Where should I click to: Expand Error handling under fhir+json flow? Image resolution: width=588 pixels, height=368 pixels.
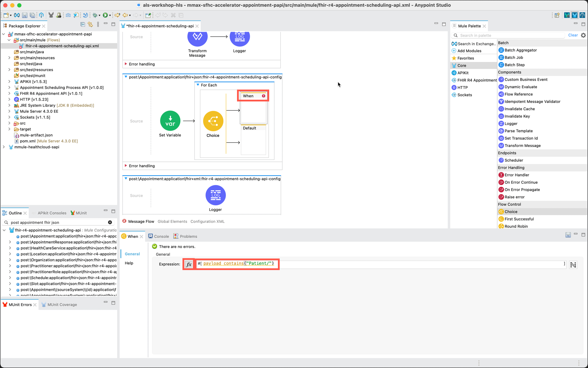point(126,166)
